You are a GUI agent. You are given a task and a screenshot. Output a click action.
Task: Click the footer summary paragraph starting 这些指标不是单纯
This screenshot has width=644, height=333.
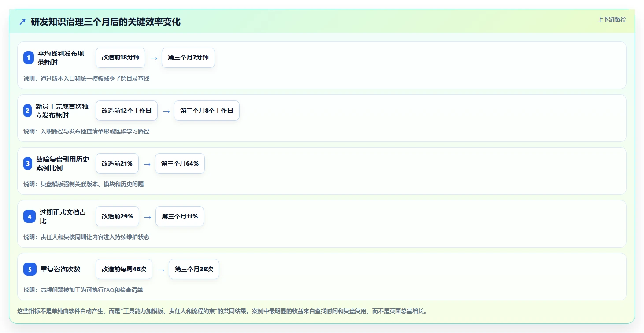click(x=222, y=311)
